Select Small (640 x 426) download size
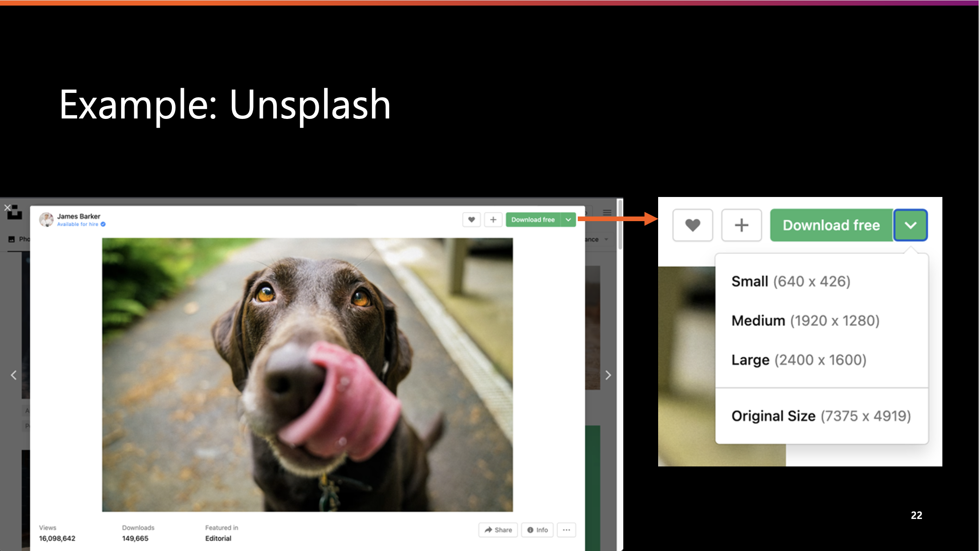980x551 pixels. coord(791,282)
